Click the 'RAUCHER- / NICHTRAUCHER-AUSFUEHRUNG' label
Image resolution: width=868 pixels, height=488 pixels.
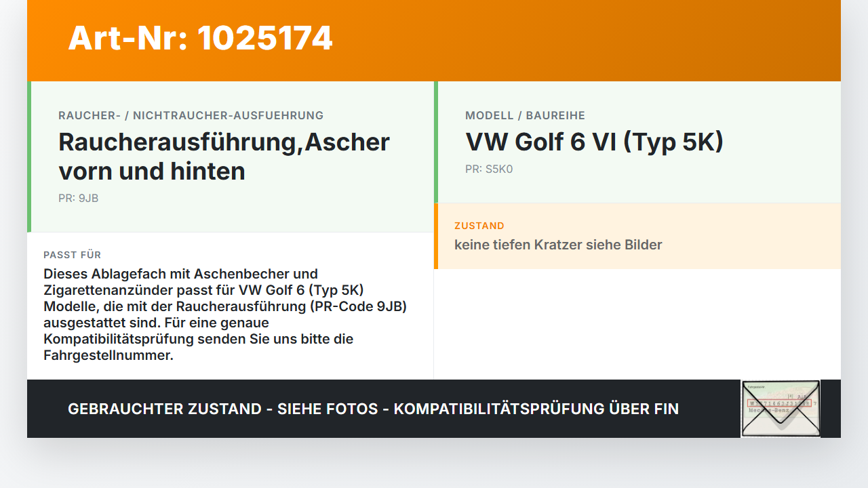191,115
